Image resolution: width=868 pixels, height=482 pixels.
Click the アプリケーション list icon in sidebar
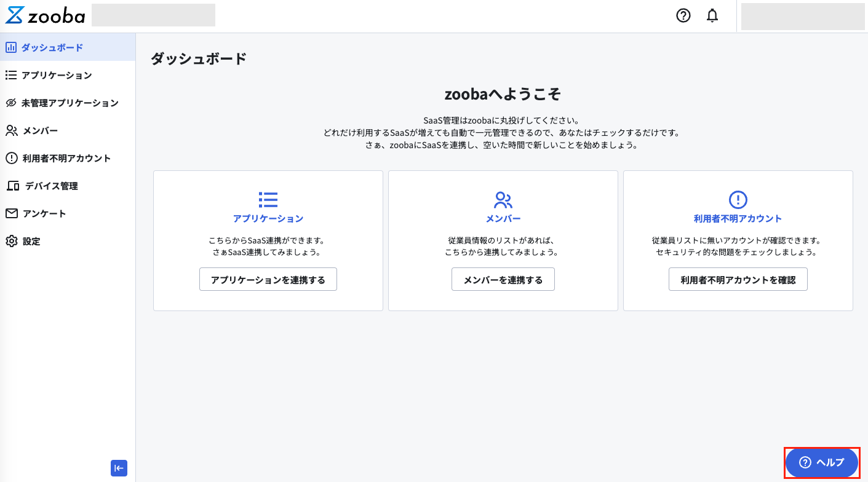point(11,75)
